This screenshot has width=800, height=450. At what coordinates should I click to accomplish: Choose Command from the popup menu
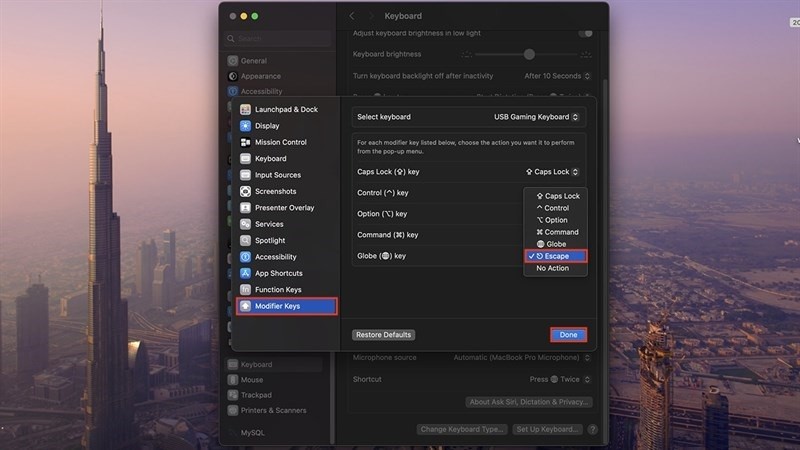coord(557,232)
